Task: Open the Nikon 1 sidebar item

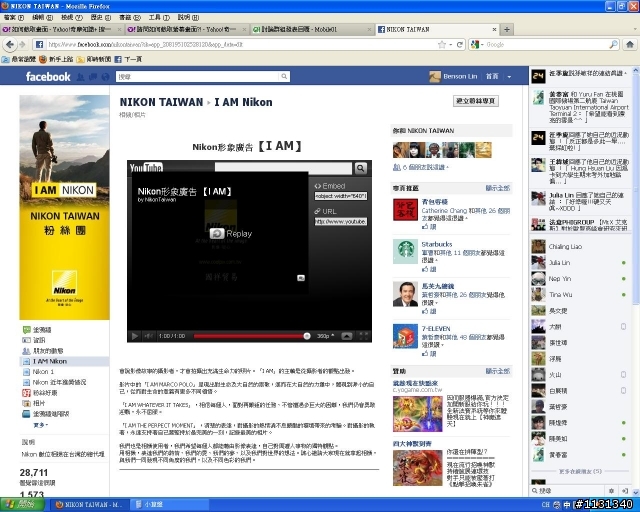Action: (43, 372)
